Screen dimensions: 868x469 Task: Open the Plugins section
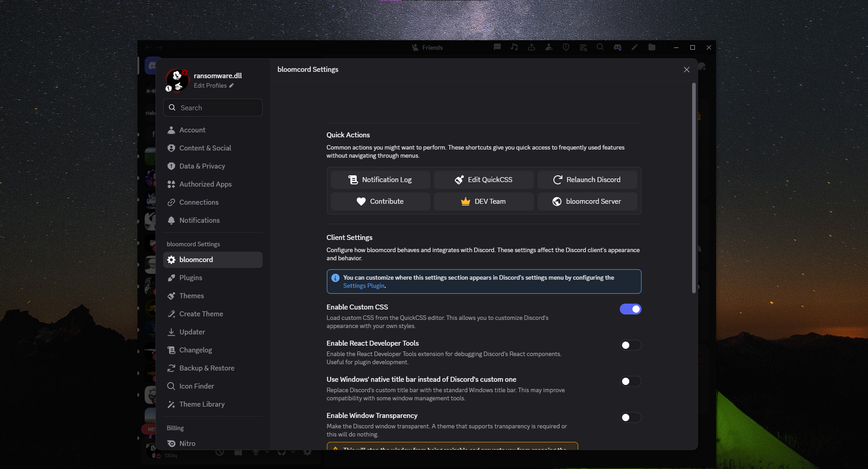(x=212, y=278)
